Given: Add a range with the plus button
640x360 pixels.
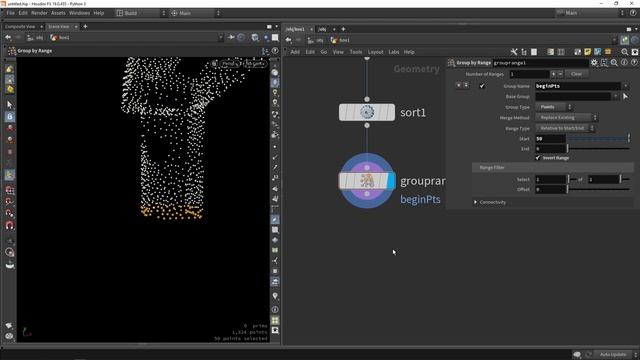Looking at the screenshot, I should click(553, 74).
